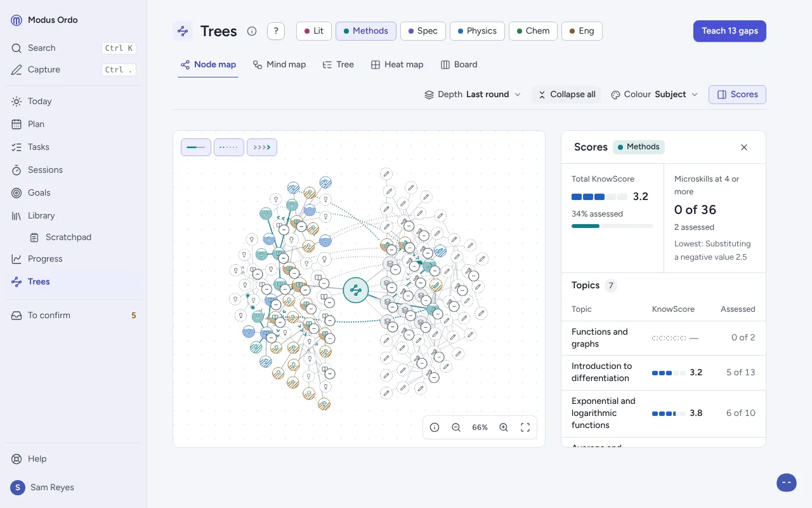Viewport: 812px width, 508px height.
Task: Go to the Today page
Action: coord(73,102)
